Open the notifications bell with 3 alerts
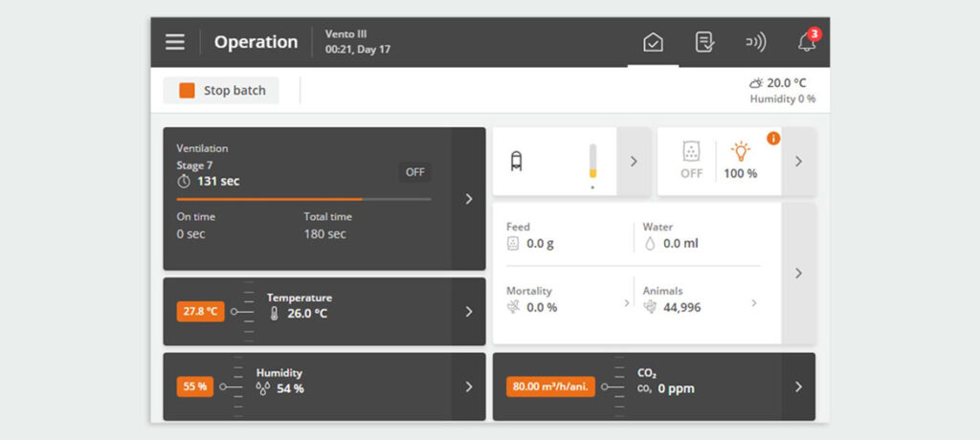The image size is (980, 440). (x=807, y=42)
